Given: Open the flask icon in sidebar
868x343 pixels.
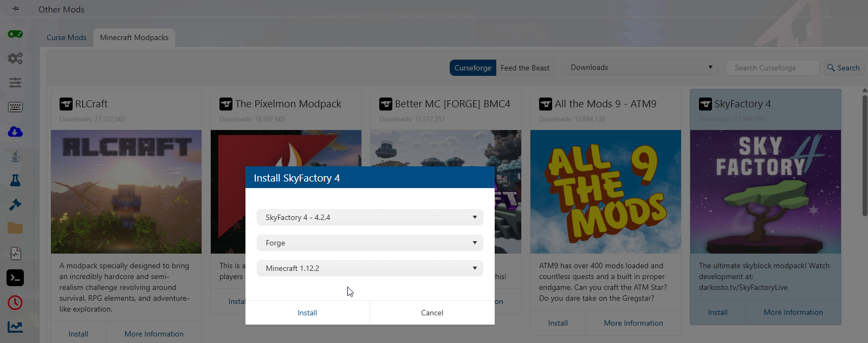Looking at the screenshot, I should point(15,180).
